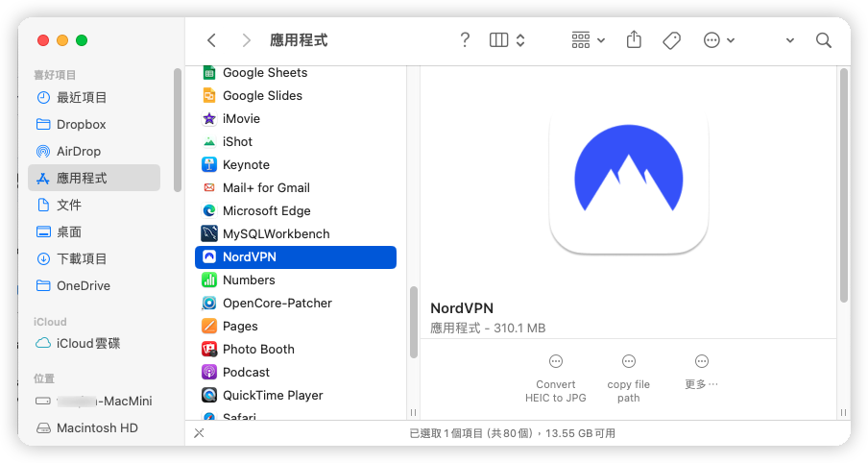Click the Mail+ for Gmail icon
This screenshot has width=868, height=463.
click(209, 187)
